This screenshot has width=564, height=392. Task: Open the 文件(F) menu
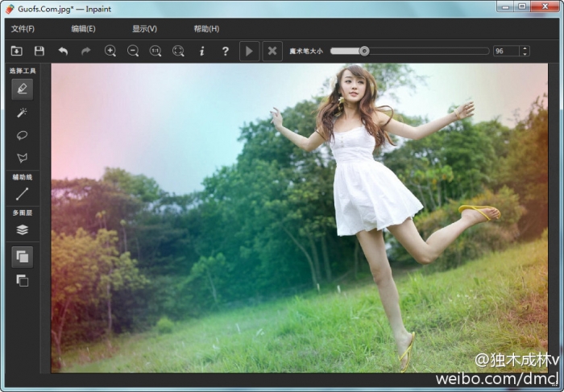pyautogui.click(x=23, y=29)
